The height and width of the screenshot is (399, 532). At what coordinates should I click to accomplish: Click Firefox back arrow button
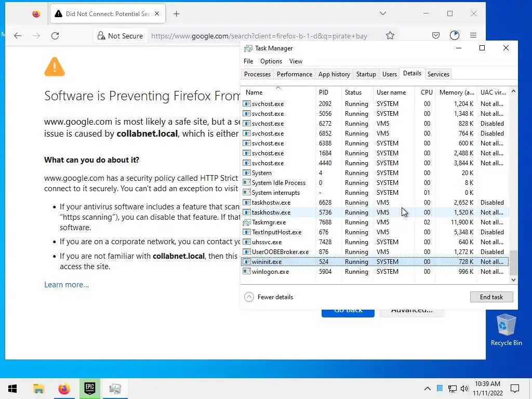[18, 36]
